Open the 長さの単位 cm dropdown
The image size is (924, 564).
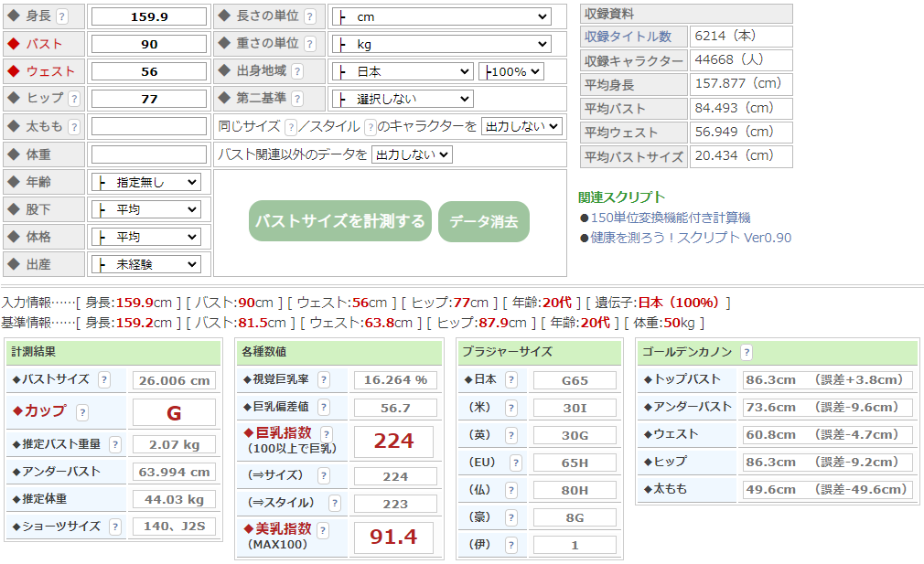coord(442,17)
